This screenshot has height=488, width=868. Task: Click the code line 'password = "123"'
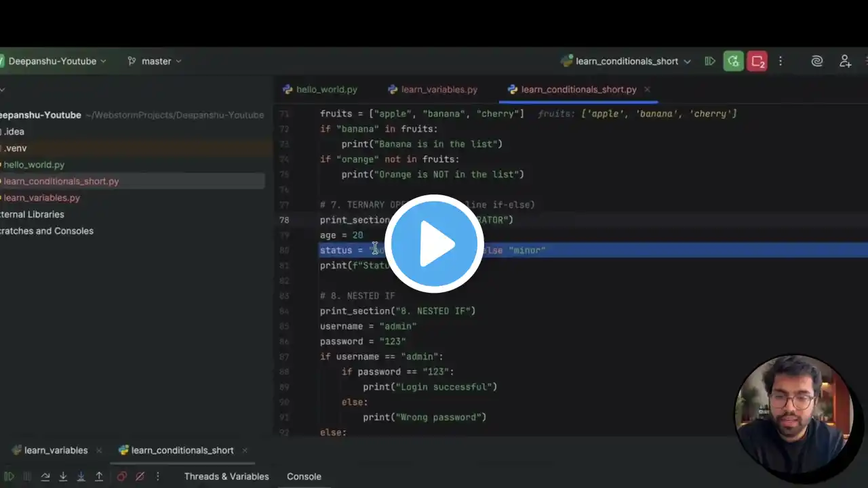point(363,342)
